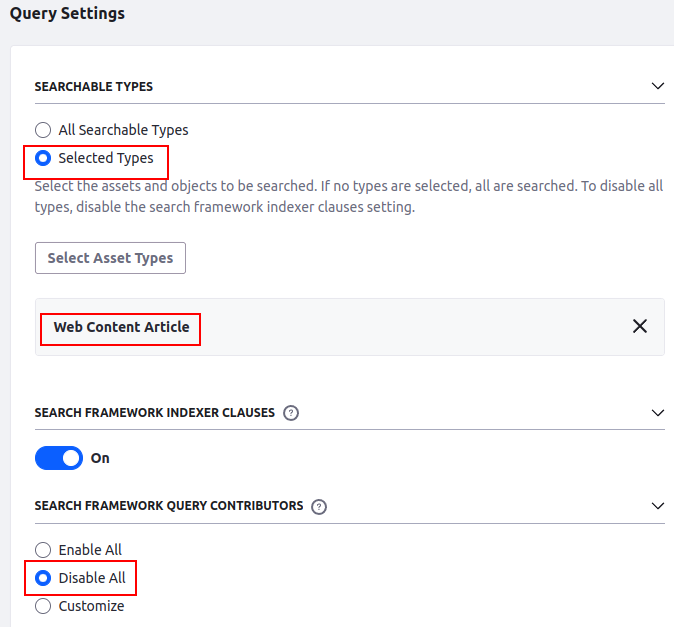Turn off the indexer clauses toggle switch
Screen dimensions: 674x627
[59, 458]
